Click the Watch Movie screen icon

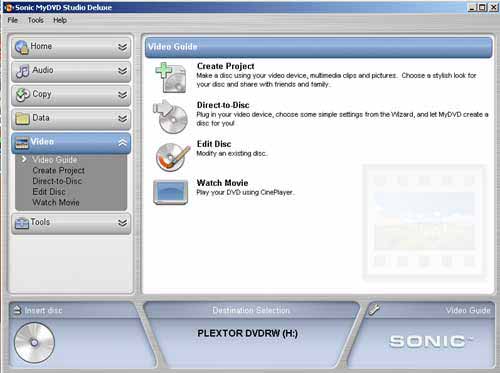click(170, 192)
